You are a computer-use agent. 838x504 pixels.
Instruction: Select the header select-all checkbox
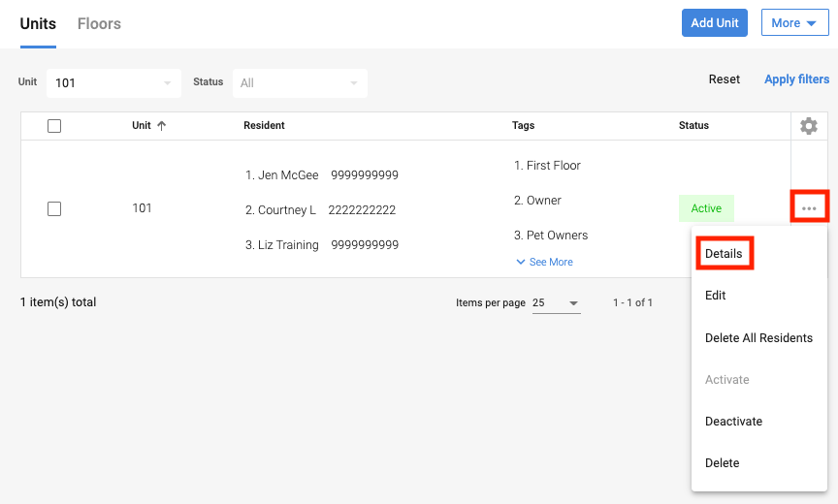[54, 126]
